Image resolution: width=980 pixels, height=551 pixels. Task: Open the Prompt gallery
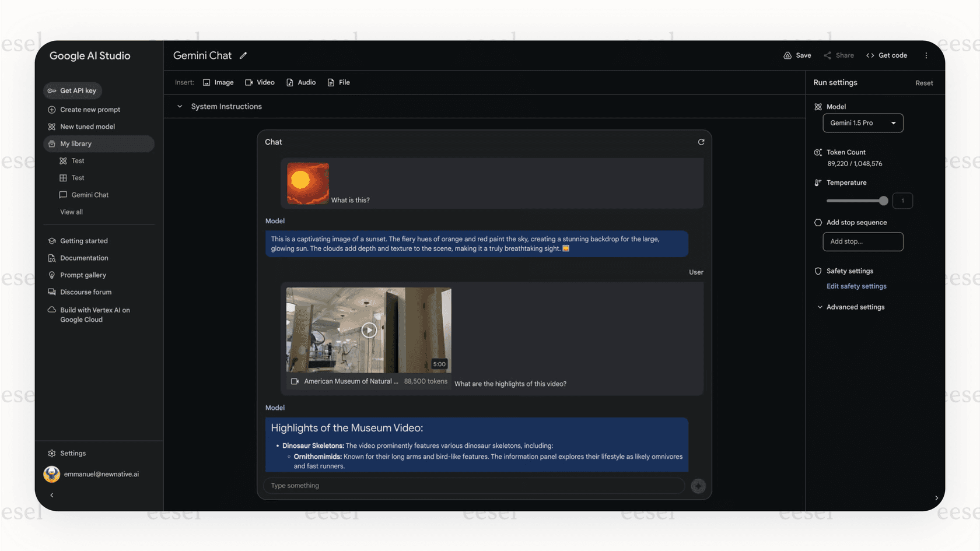point(82,275)
